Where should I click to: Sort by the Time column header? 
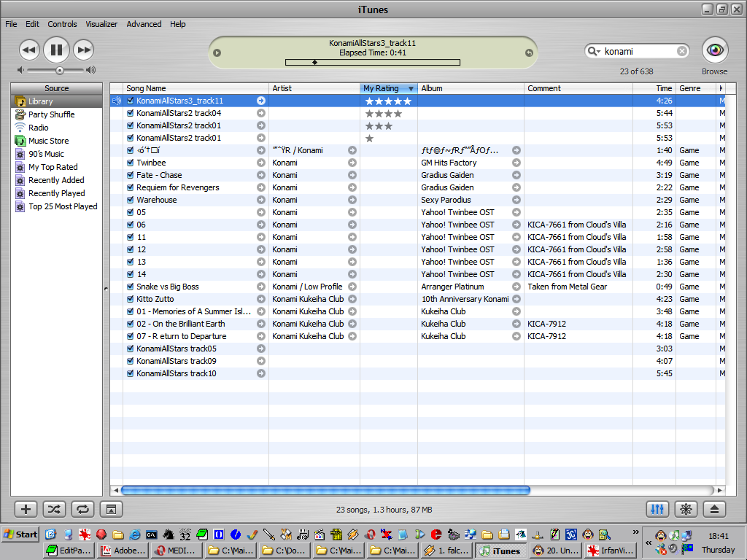coord(654,88)
